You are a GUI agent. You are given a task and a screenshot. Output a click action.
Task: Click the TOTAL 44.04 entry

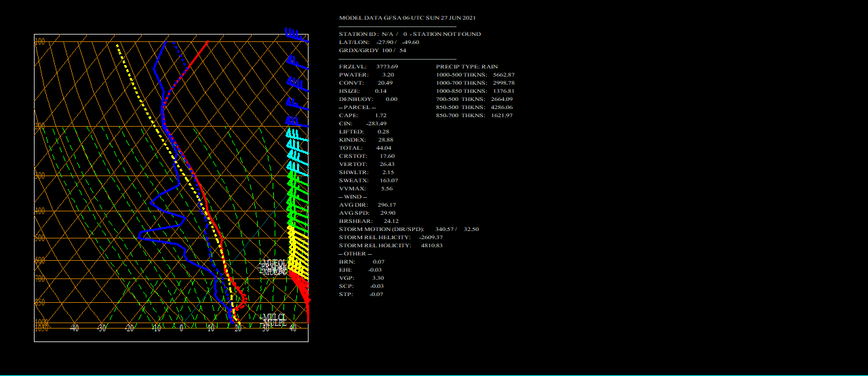click(x=365, y=148)
